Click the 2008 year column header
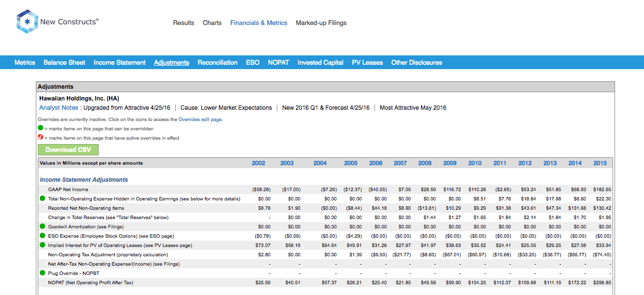Image resolution: width=644 pixels, height=295 pixels. 425,163
